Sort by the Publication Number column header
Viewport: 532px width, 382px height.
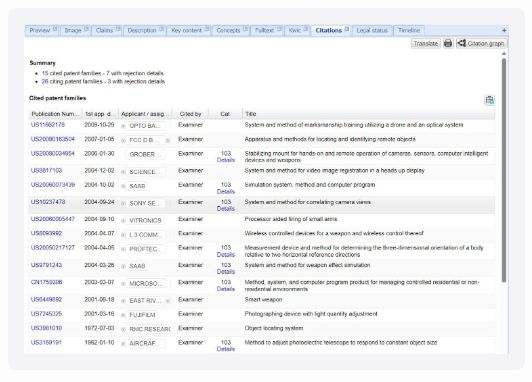[55, 114]
